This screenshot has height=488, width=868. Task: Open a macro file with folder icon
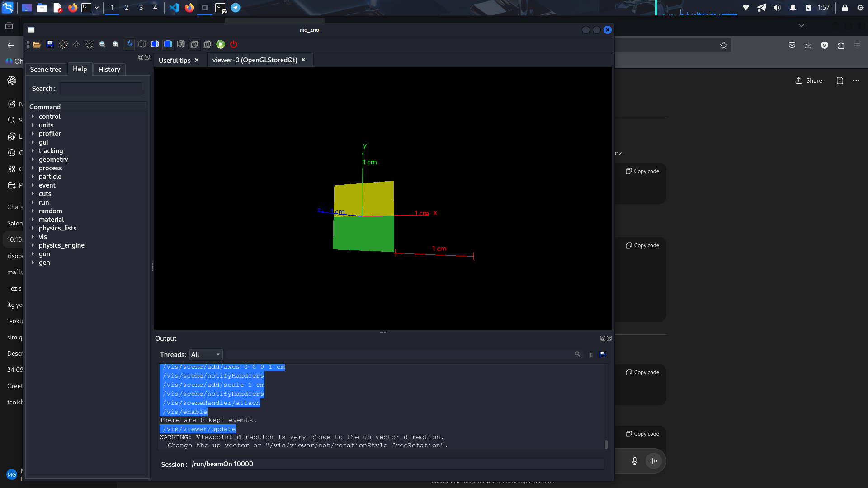pyautogui.click(x=37, y=44)
